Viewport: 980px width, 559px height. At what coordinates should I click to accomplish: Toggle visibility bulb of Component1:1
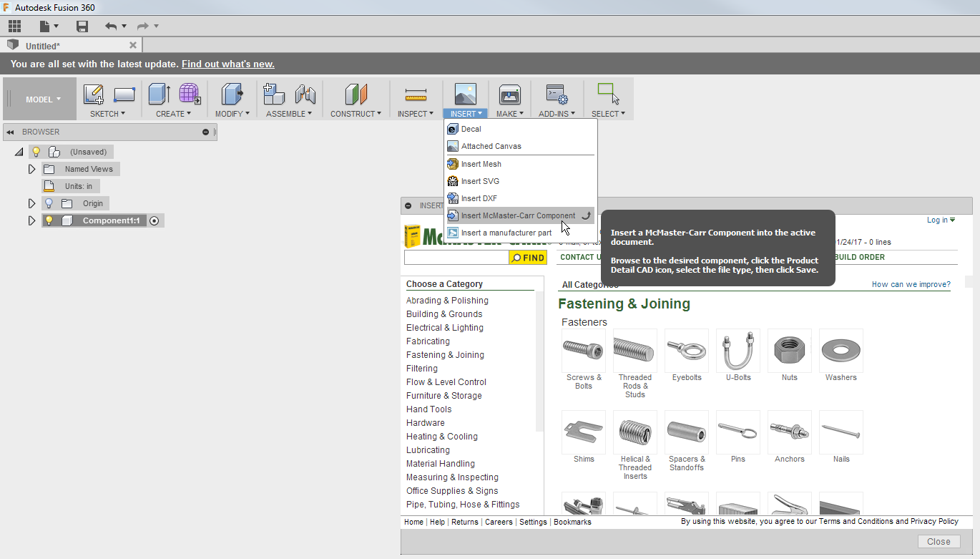point(49,220)
